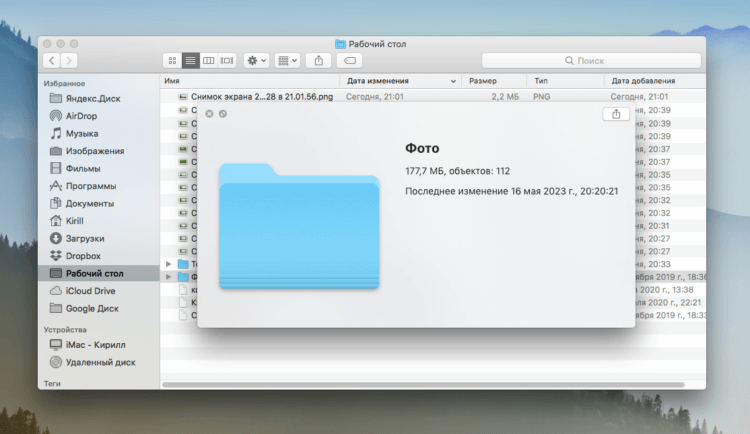Open Документы in the sidebar
Viewport: 750px width, 434px height.
(x=89, y=203)
